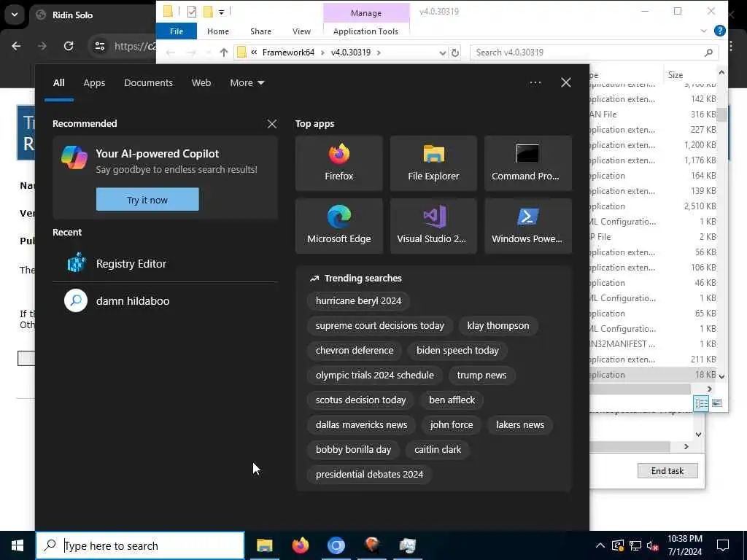Open Registry Editor from Recent
Viewport: 747px width, 560px height.
pyautogui.click(x=166, y=263)
